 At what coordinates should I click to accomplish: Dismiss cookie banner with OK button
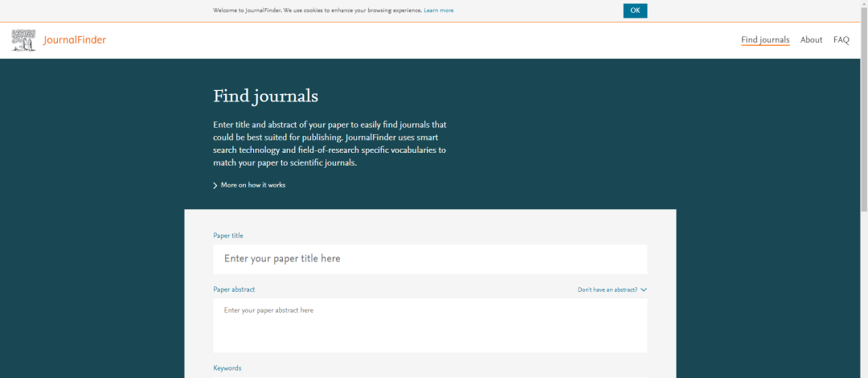[635, 10]
